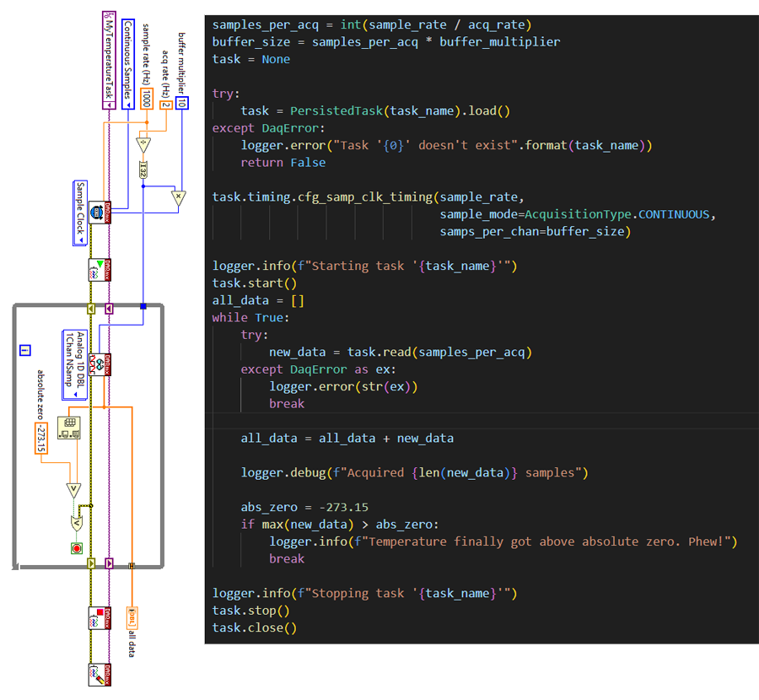Click the To I32 conversion node
Image resolution: width=759 pixels, height=700 pixels.
click(x=143, y=170)
